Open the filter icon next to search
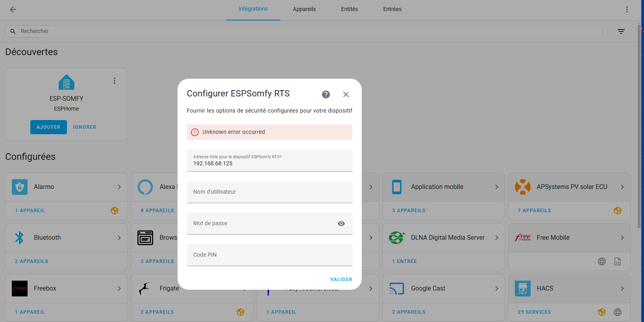The image size is (644, 322). [x=621, y=31]
